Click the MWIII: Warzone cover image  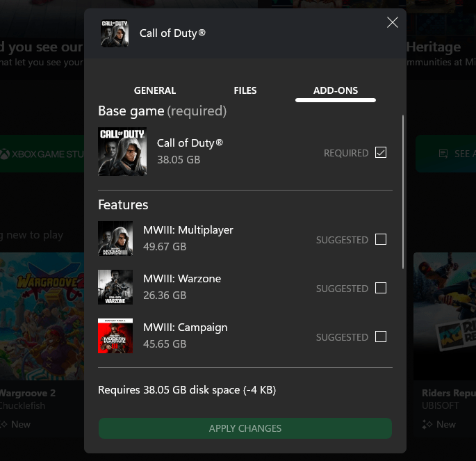click(x=115, y=287)
